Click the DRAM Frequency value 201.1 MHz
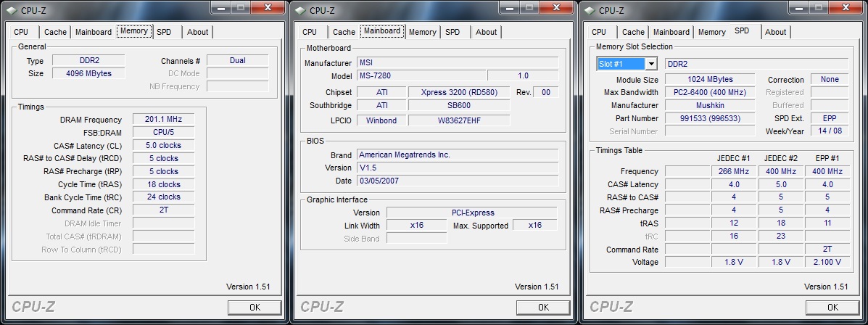Screen dimensions: 868x325 click(x=163, y=119)
